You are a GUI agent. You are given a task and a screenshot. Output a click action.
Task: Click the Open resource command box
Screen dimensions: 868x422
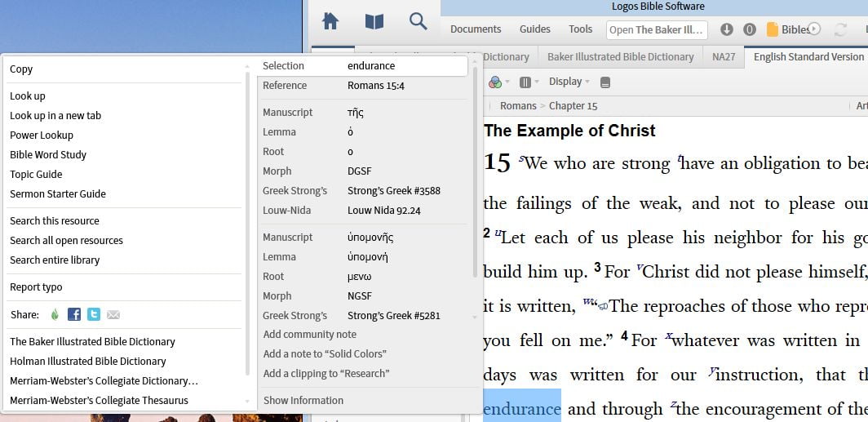click(657, 30)
